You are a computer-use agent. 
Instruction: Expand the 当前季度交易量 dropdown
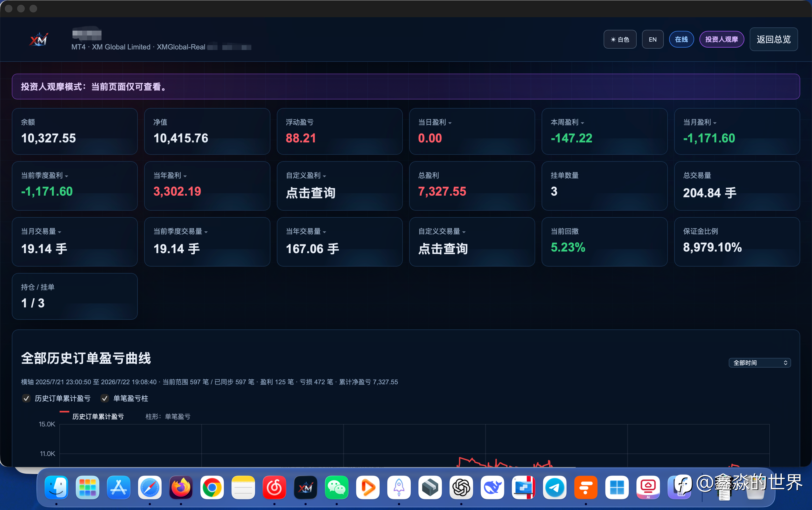[x=206, y=232]
